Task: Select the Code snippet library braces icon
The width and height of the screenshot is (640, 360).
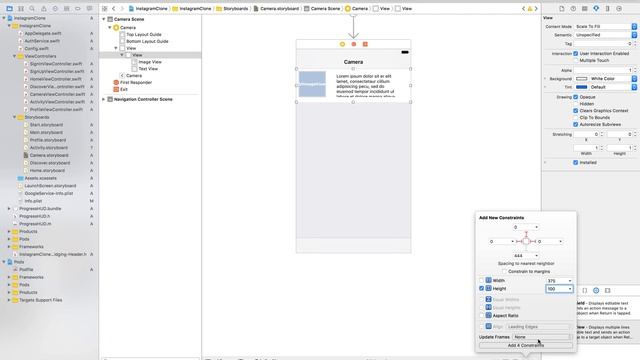Action: 584,290
